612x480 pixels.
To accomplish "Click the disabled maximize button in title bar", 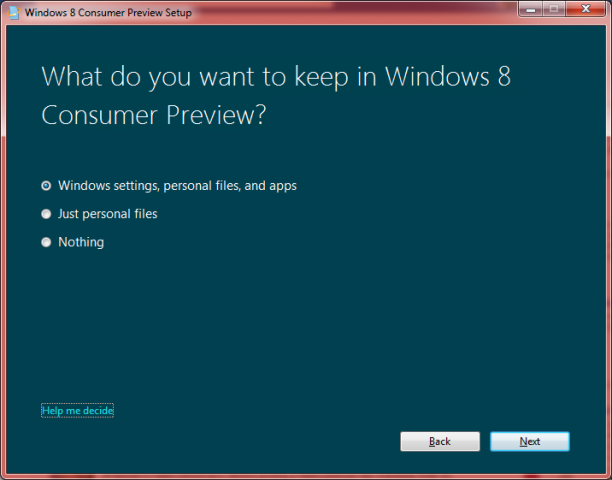I will tap(553, 9).
